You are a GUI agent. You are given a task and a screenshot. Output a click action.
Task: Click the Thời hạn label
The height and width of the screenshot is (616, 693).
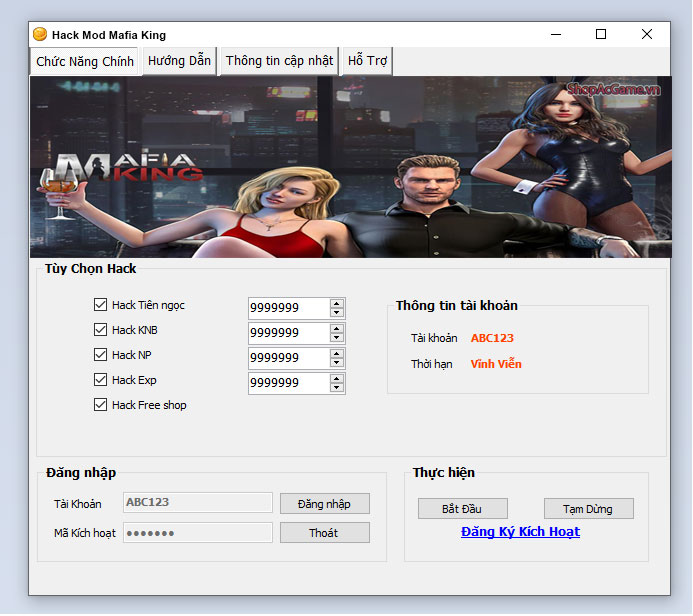point(432,364)
